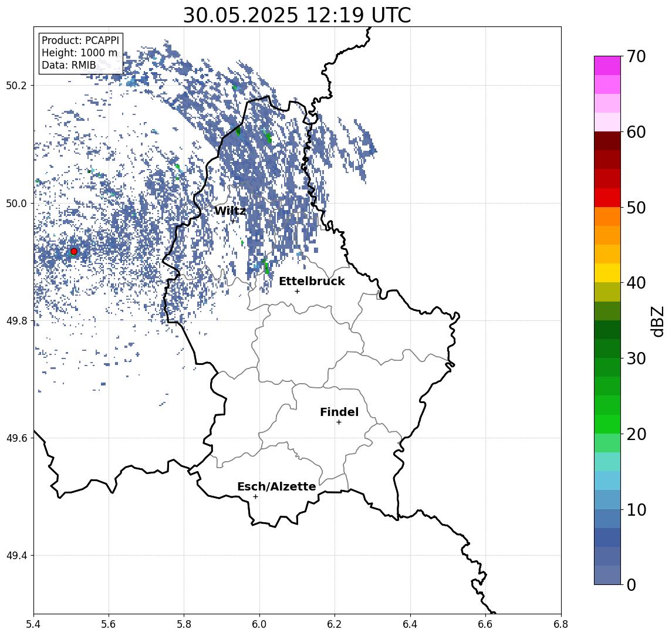Click the olive colorbar segment below 40

click(607, 292)
